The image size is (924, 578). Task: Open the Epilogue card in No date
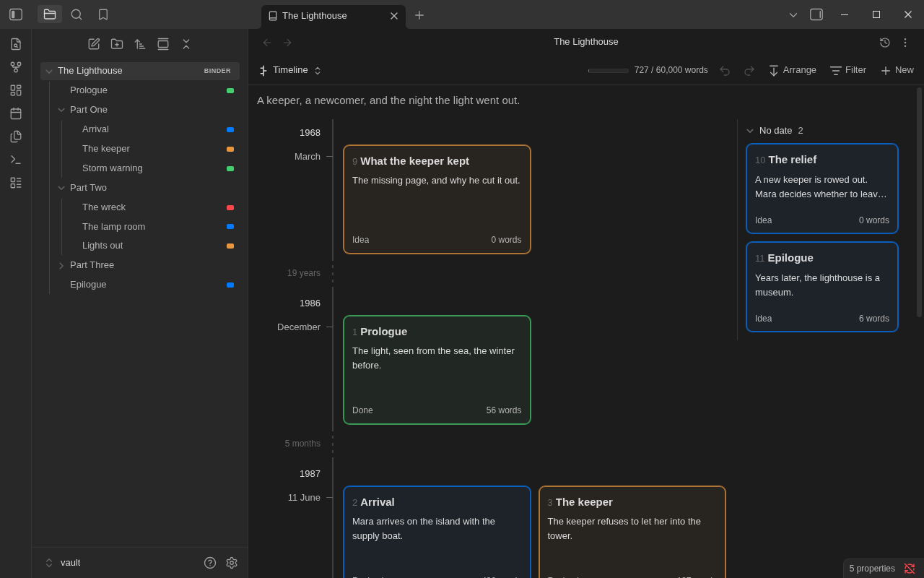click(x=822, y=287)
